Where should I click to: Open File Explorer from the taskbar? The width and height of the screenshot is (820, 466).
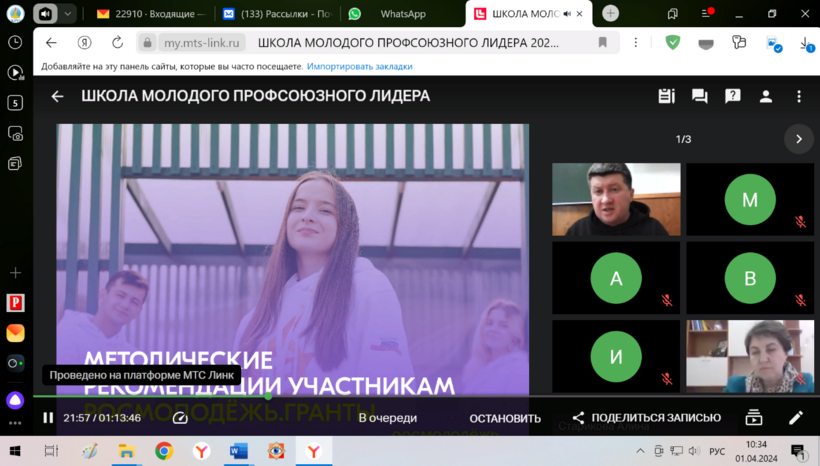click(x=127, y=451)
